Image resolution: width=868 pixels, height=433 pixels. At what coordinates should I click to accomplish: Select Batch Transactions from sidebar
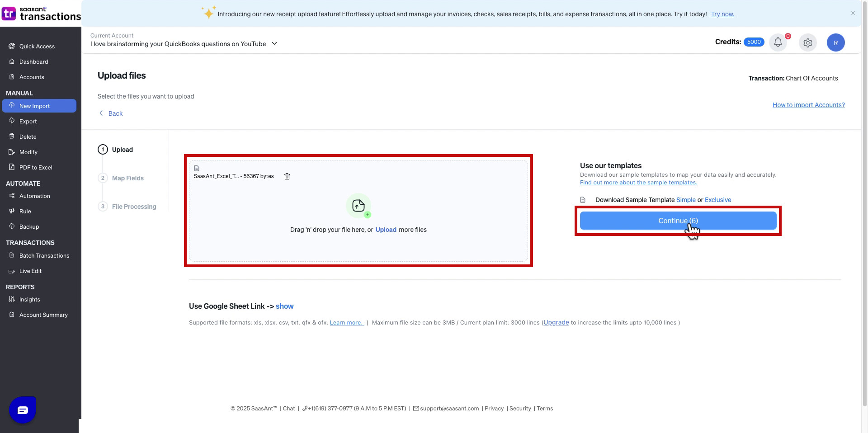pos(44,255)
